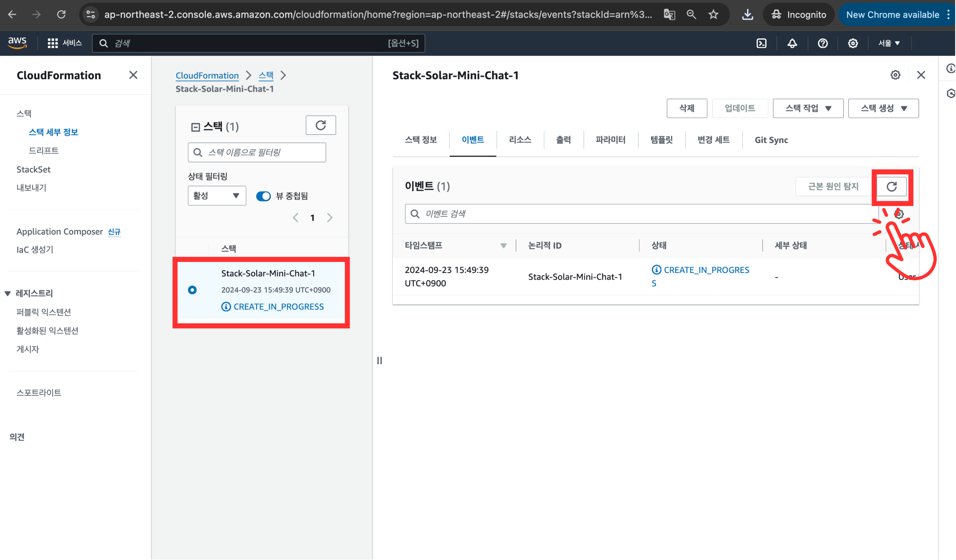Click browser zoom magnifier icon

[692, 14]
